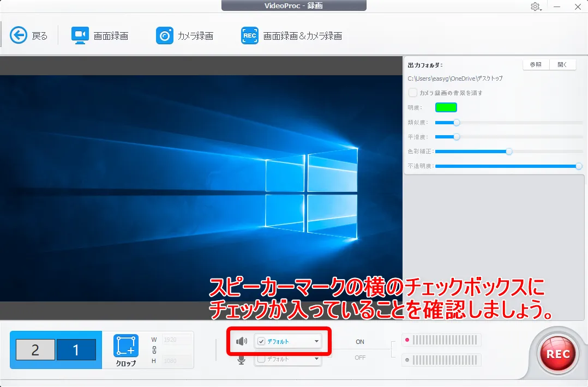The height and width of the screenshot is (387, 588).
Task: Click the speaker audio level meter
Action: tap(441, 340)
